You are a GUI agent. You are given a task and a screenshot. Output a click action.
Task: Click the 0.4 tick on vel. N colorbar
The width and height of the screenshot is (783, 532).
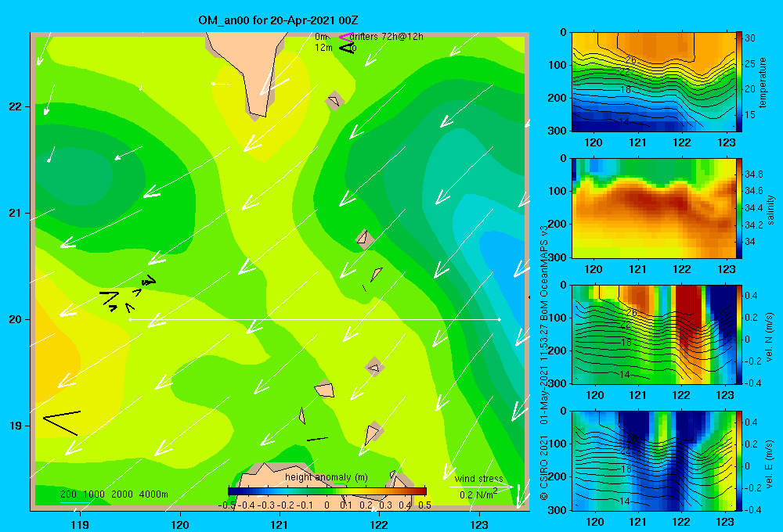[752, 296]
